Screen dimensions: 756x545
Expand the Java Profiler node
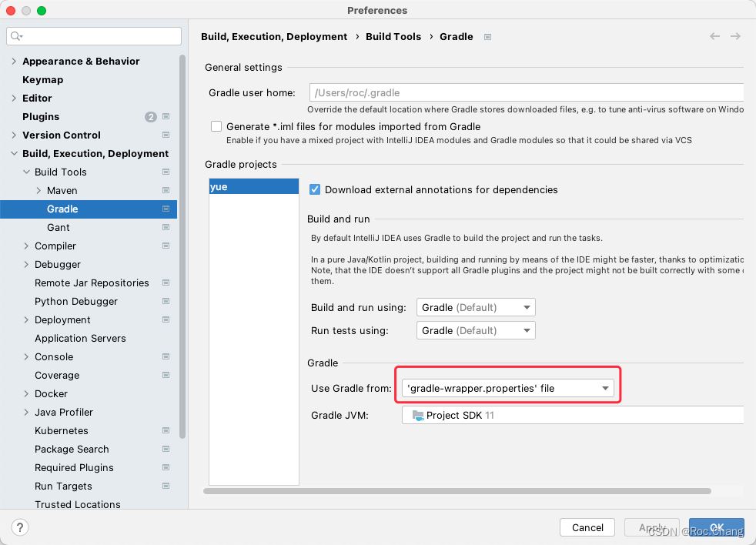coord(26,412)
